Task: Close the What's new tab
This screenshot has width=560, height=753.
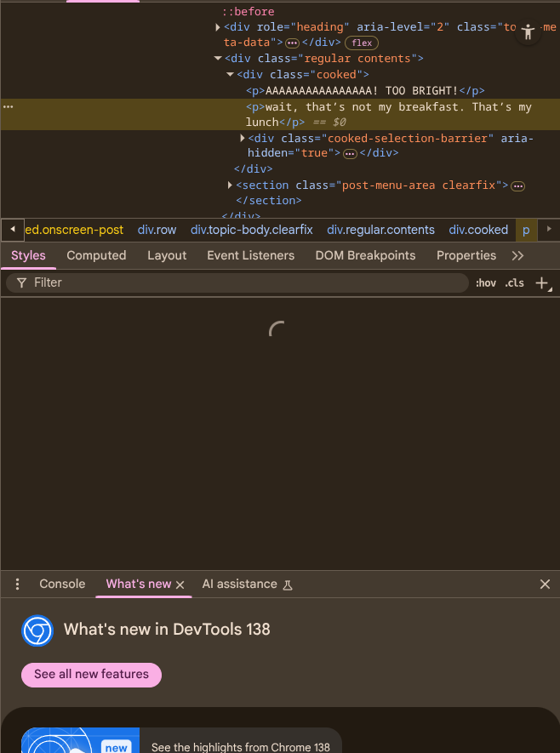Action: coord(180,585)
